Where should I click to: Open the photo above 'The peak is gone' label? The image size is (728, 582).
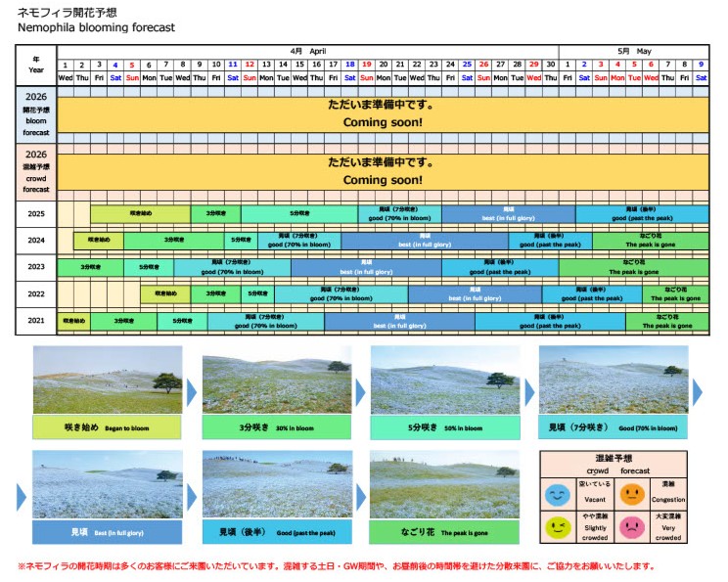(x=444, y=484)
